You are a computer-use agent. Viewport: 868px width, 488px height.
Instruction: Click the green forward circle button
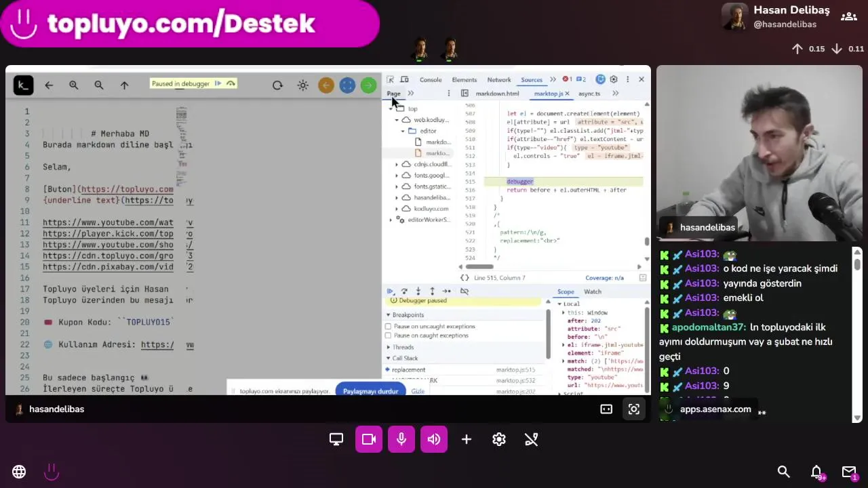coord(368,85)
